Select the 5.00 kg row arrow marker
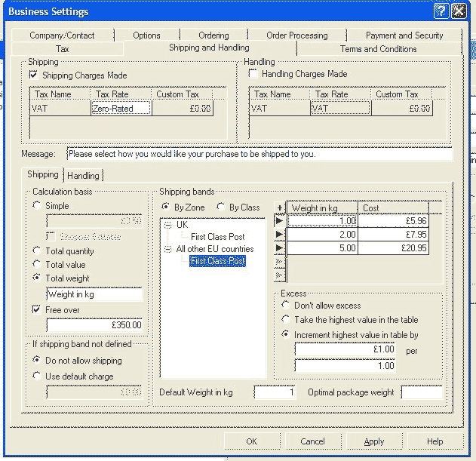The image size is (476, 461). pyautogui.click(x=279, y=247)
